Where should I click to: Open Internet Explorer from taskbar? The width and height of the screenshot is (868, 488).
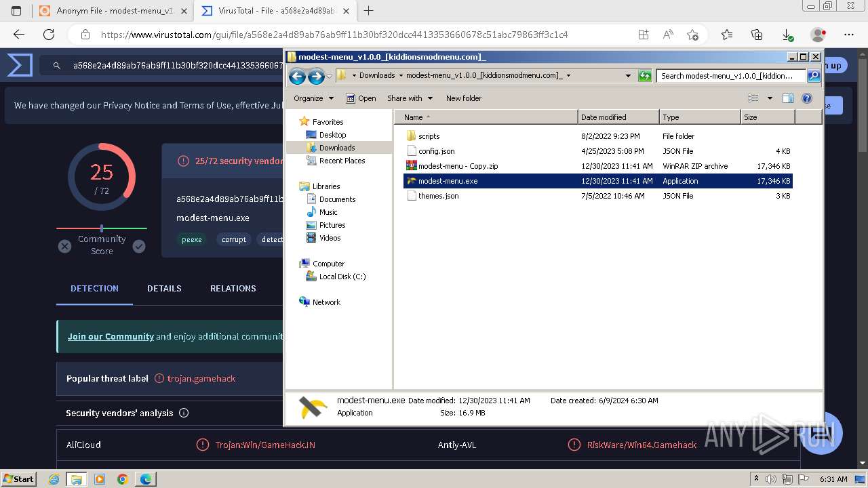54,479
